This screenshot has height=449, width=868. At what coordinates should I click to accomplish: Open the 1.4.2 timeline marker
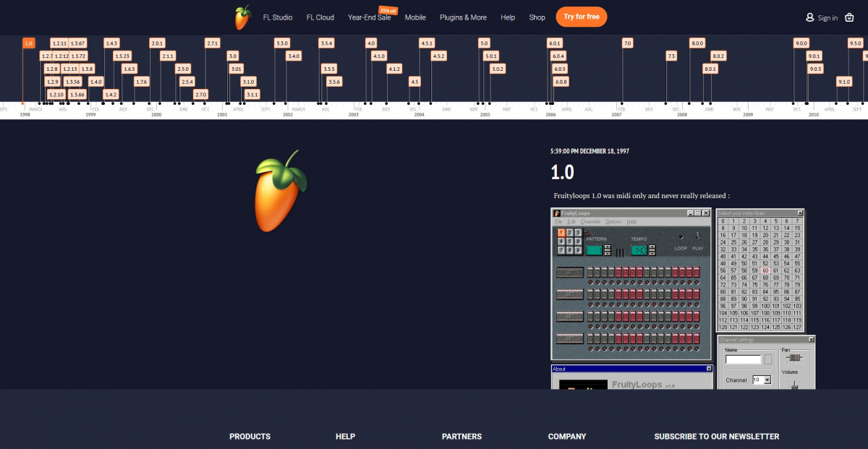(x=111, y=95)
